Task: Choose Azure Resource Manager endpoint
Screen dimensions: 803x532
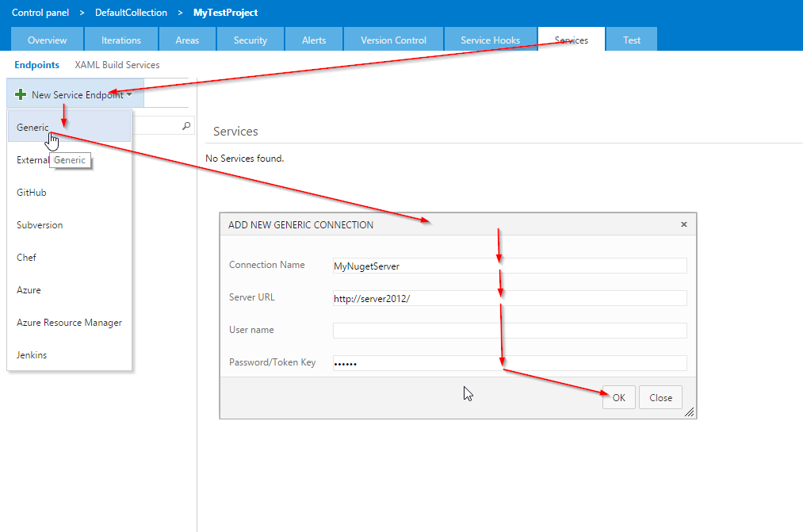Action: pos(69,323)
